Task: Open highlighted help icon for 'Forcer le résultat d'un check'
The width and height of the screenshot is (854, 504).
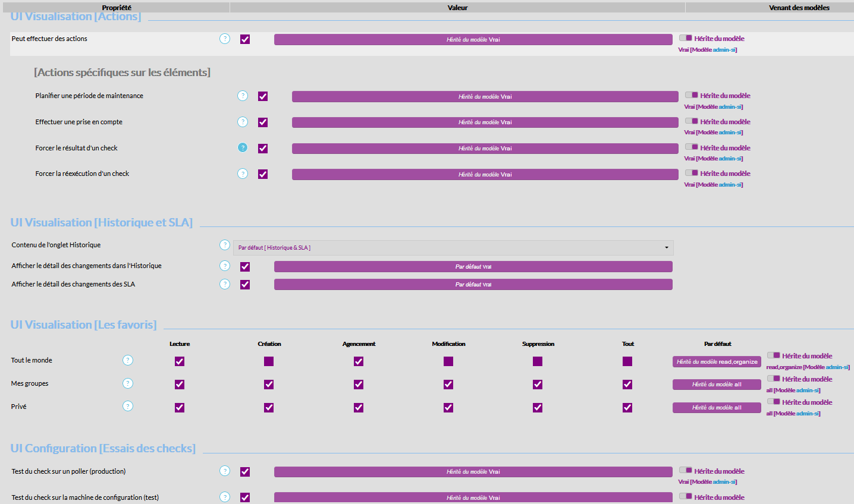Action: tap(243, 147)
